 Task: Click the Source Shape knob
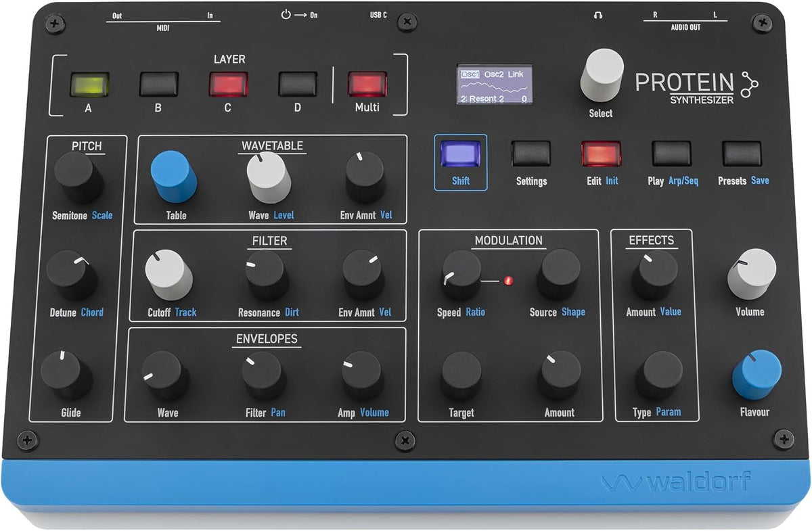coord(559,275)
